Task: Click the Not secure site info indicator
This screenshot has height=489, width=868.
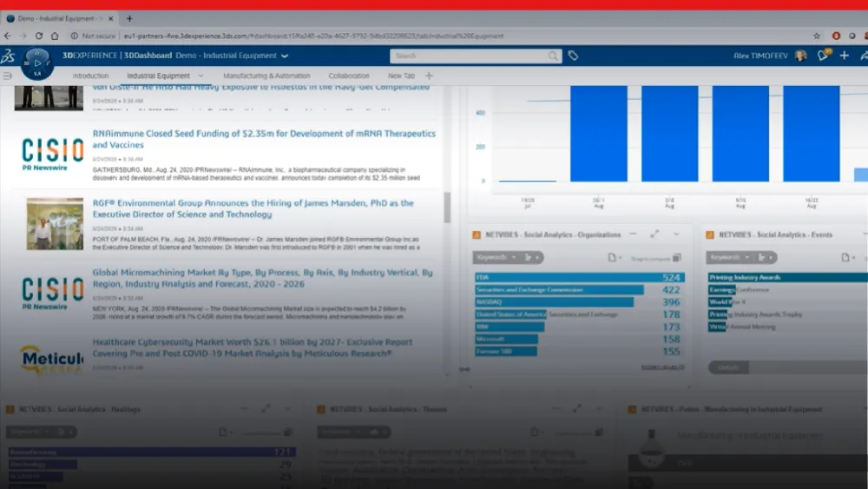Action: click(93, 36)
